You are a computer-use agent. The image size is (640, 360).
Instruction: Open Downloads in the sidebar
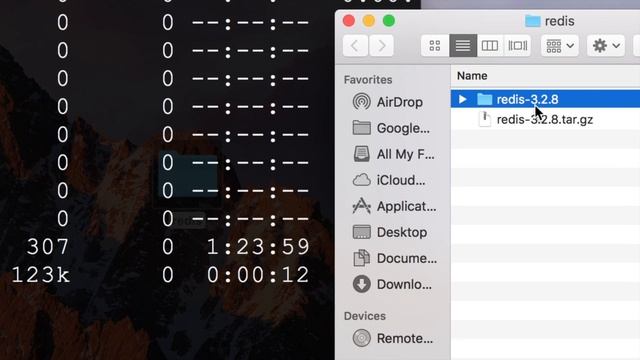(x=392, y=284)
